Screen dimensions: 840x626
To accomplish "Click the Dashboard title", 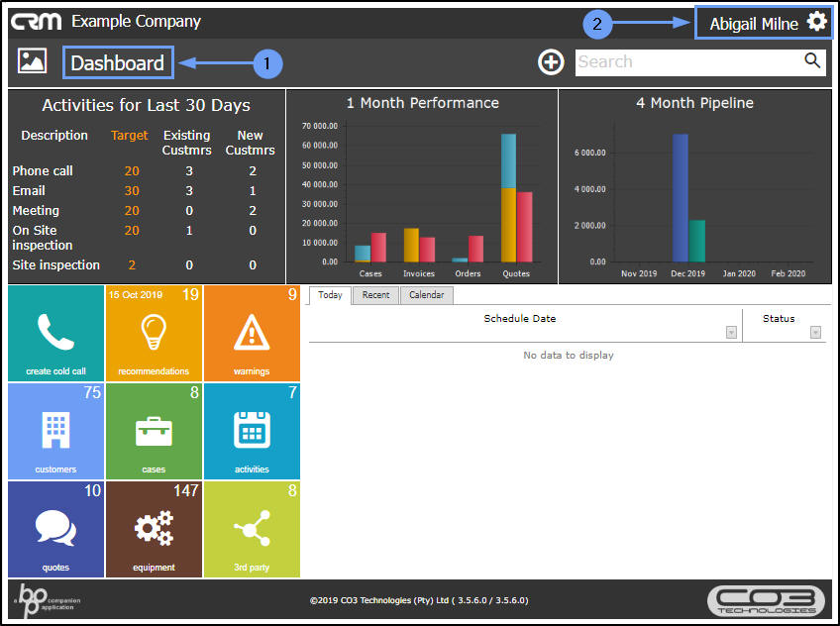I will pyautogui.click(x=117, y=63).
